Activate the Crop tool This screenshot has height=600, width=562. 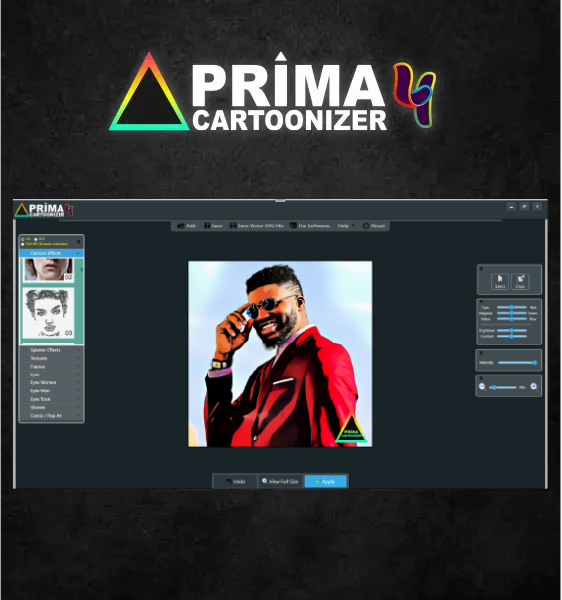520,281
